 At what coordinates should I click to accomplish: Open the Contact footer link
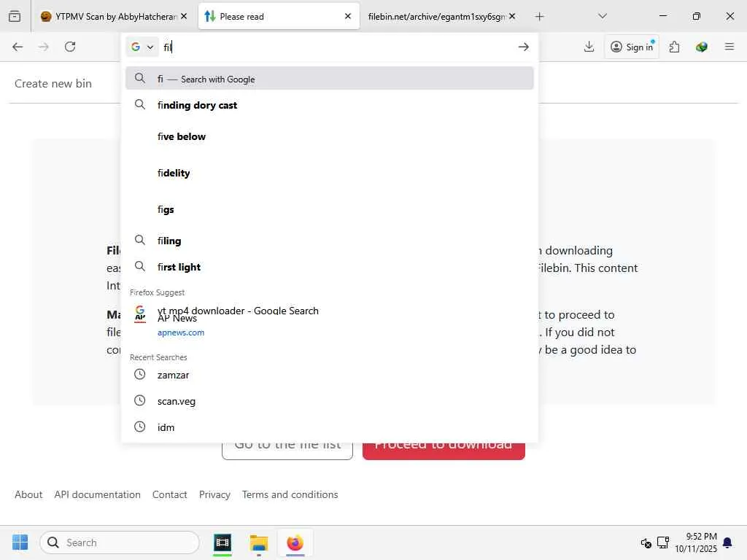pos(169,494)
